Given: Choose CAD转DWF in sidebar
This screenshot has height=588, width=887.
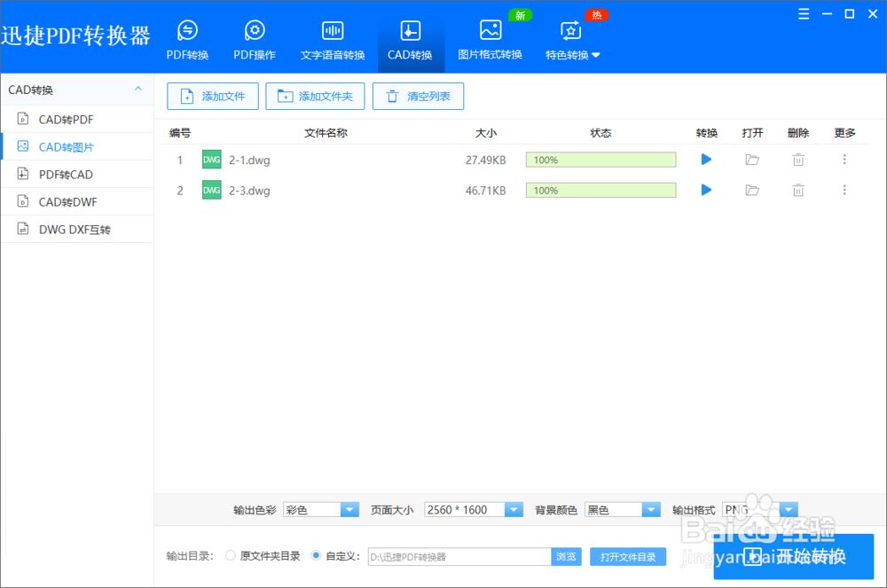Looking at the screenshot, I should 77,202.
